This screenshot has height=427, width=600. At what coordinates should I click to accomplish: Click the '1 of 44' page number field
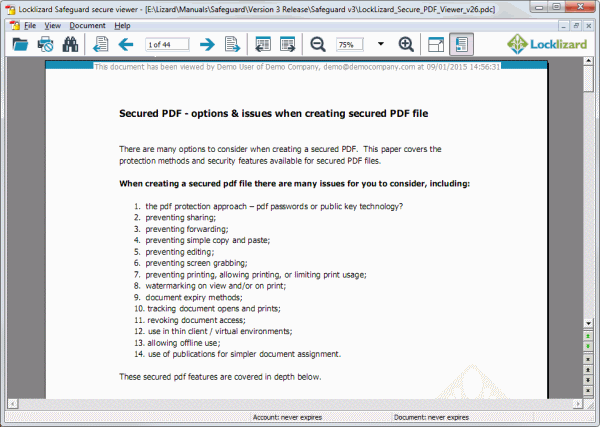coord(167,45)
